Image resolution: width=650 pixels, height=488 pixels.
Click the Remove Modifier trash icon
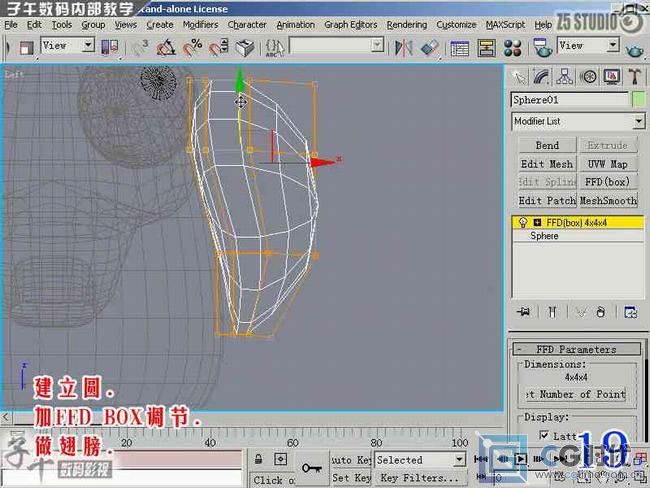601,312
